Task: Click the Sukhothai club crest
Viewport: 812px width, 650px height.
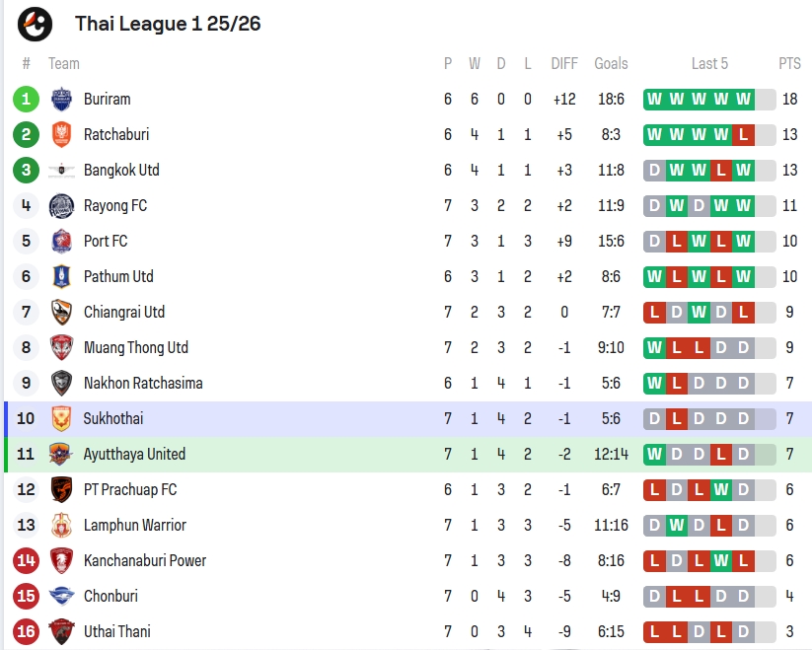Action: click(x=61, y=419)
